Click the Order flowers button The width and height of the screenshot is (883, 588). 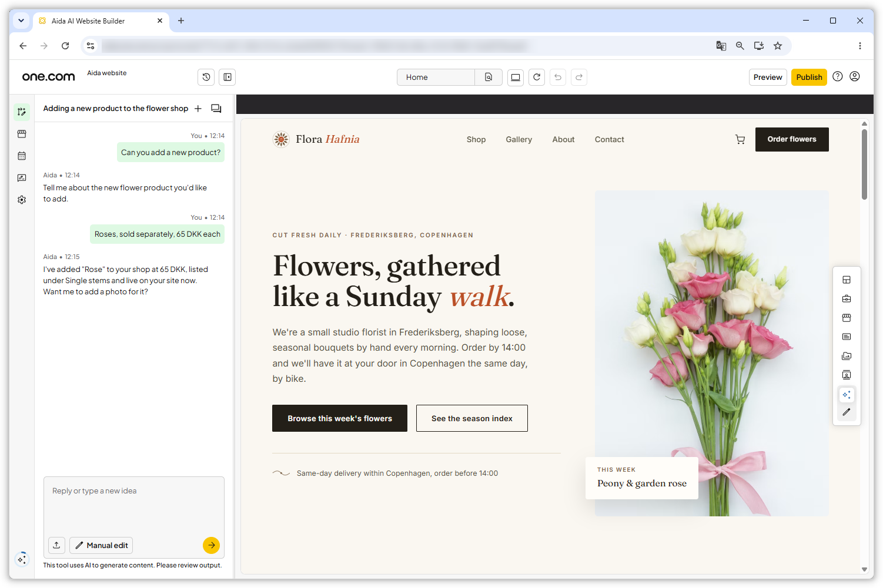[792, 139]
